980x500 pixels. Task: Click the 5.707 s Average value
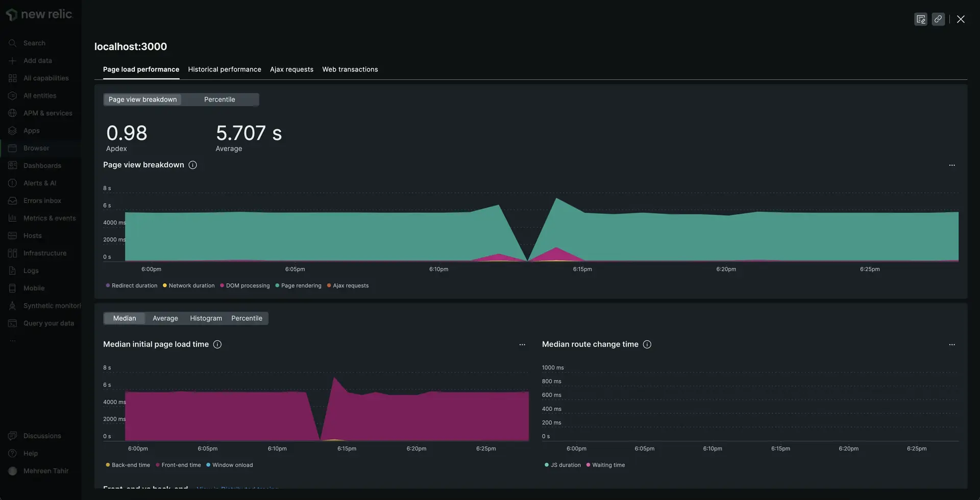coord(249,133)
